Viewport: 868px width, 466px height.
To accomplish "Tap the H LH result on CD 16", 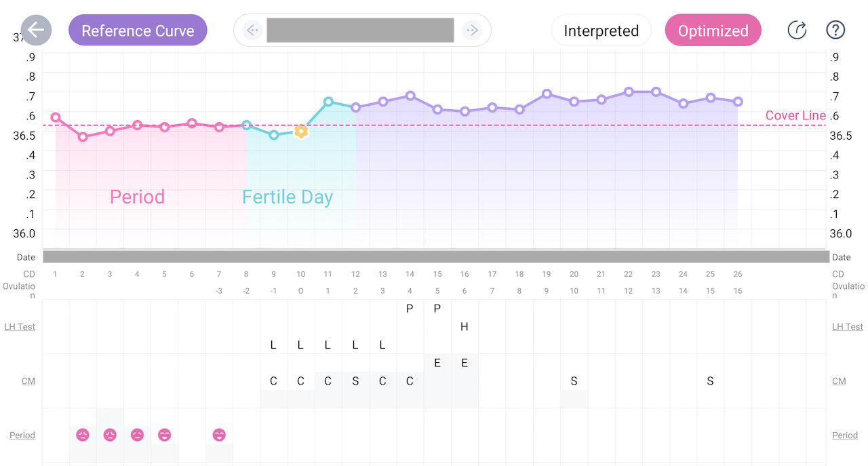I will 465,326.
